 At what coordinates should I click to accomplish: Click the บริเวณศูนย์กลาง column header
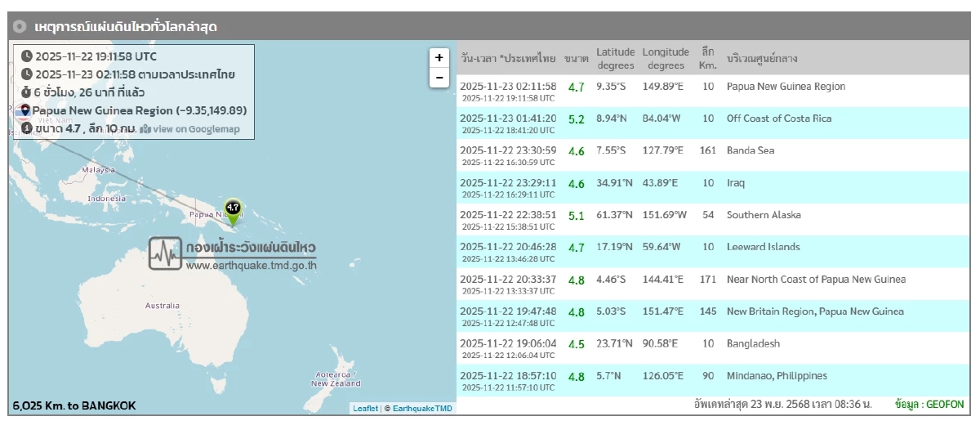(762, 59)
